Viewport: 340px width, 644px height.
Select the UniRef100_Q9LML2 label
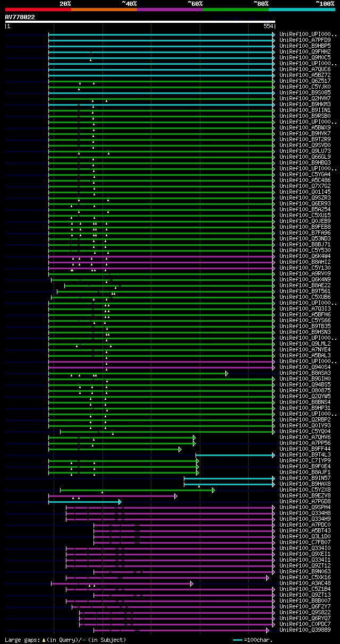coord(305,344)
